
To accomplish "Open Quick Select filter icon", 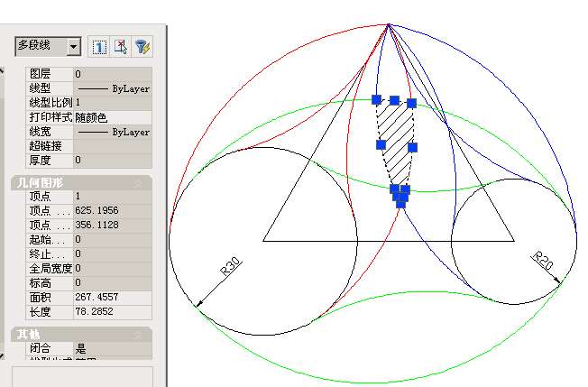I will 142,47.
